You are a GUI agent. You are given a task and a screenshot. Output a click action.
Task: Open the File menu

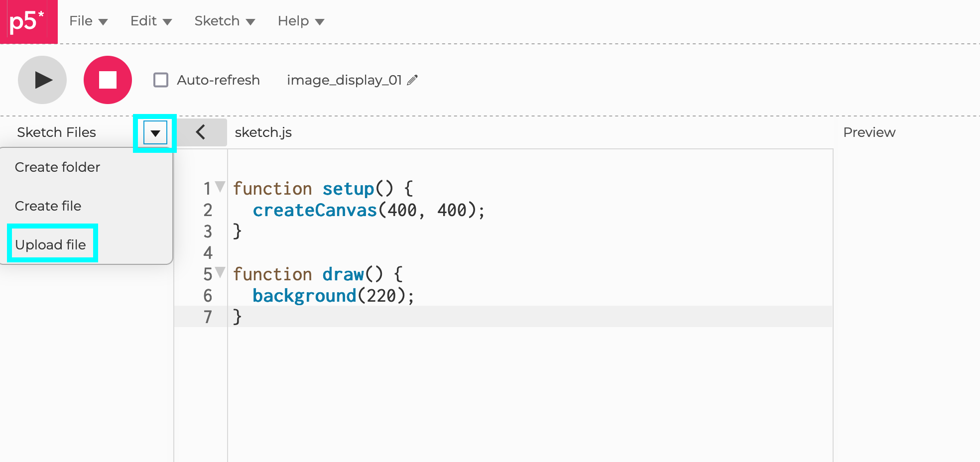tap(88, 21)
